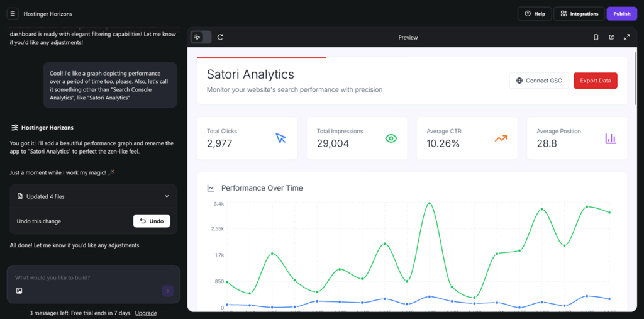Click the chart icon beside Performance Over Time

pos(211,188)
